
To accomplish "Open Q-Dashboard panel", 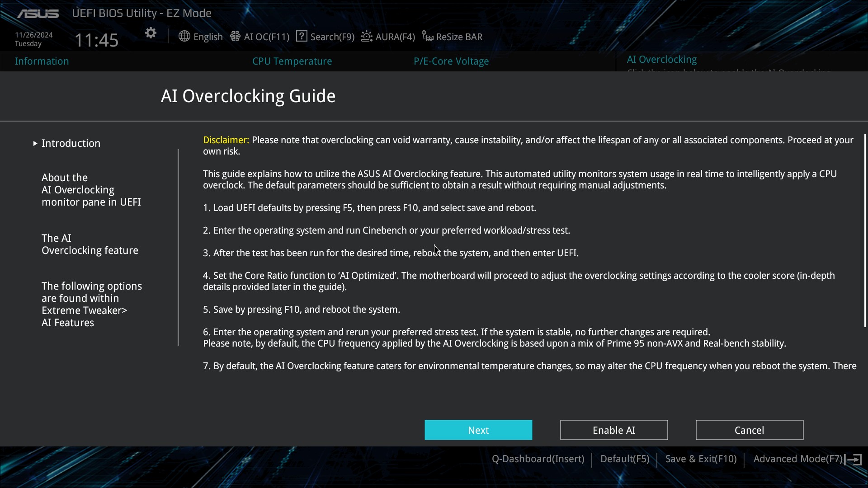I will pos(537,458).
